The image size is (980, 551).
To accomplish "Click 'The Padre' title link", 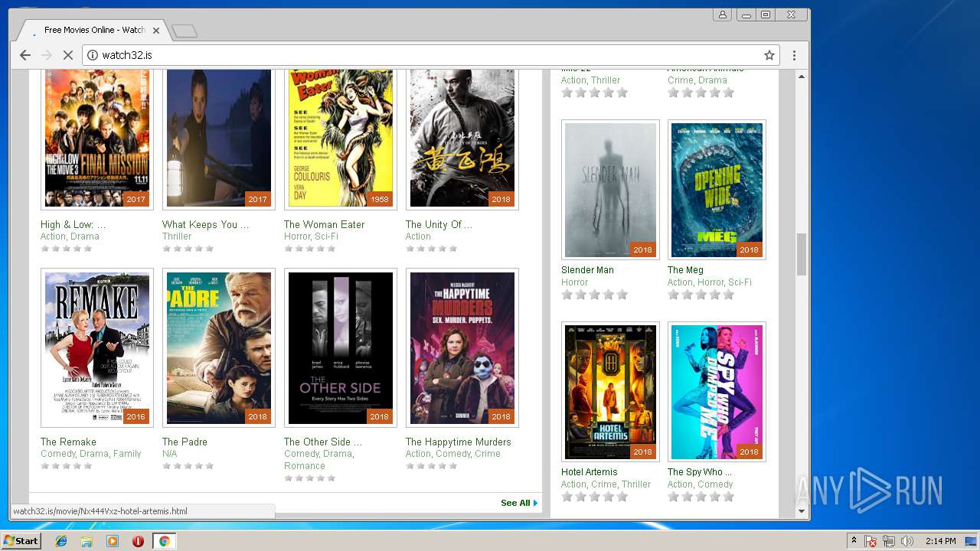I will [185, 442].
